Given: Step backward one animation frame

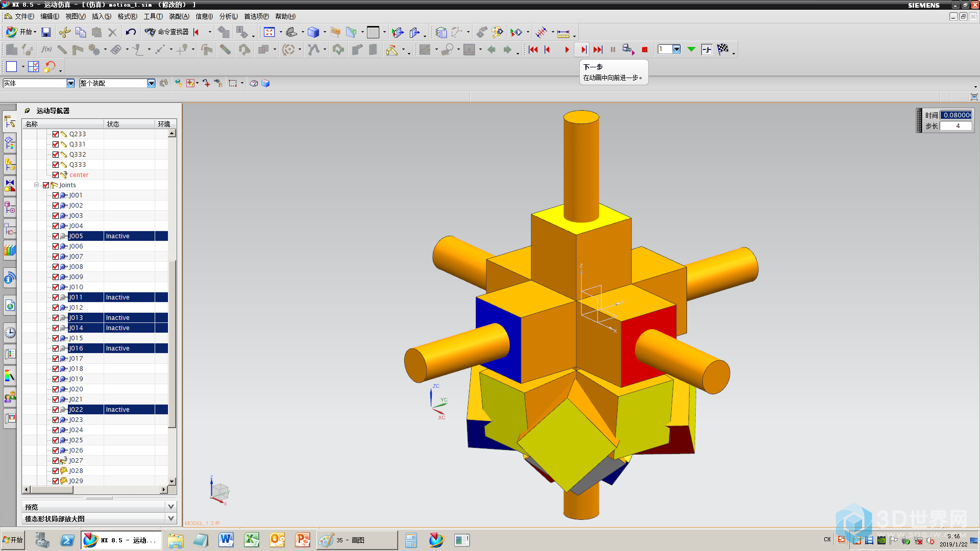Looking at the screenshot, I should pos(548,49).
